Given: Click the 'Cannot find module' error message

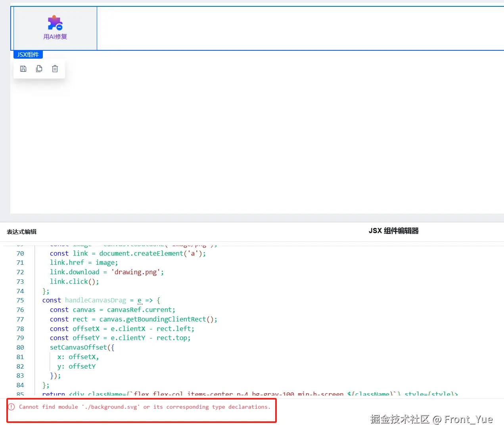Looking at the screenshot, I should tap(145, 407).
